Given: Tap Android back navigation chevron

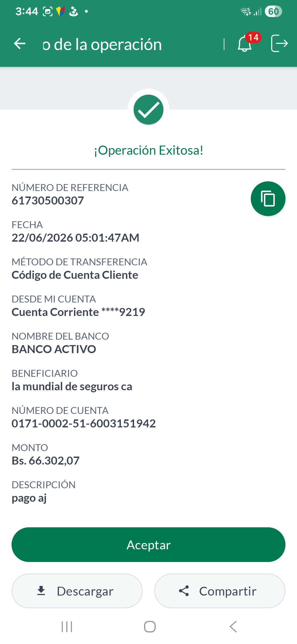Looking at the screenshot, I should tap(233, 627).
